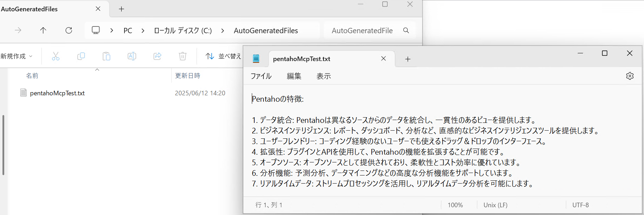Click ローカル ディスク (C:) in the breadcrumb
Viewport: 644px width, 215px height.
point(183,31)
